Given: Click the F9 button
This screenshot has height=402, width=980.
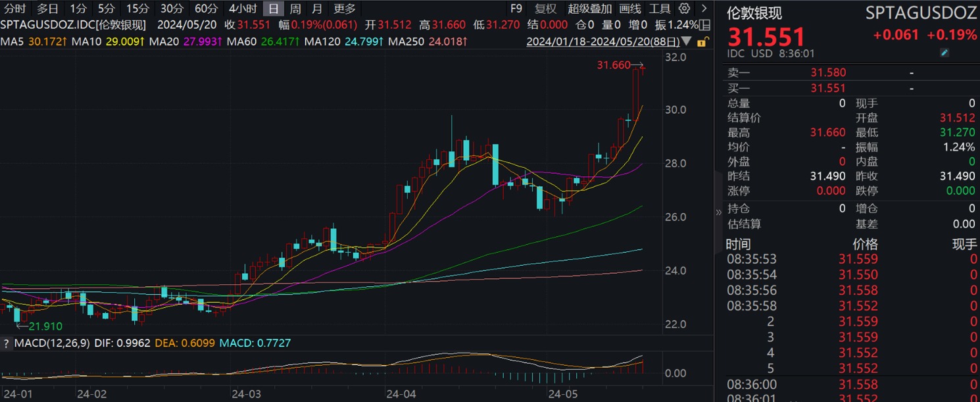Looking at the screenshot, I should (516, 9).
